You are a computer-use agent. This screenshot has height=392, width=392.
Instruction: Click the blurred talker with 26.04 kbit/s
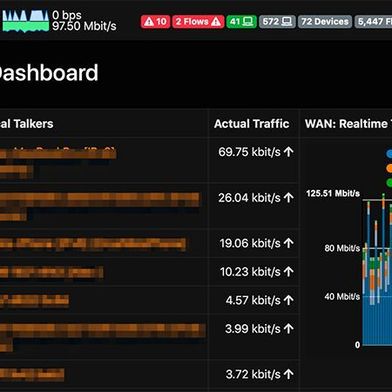tap(100, 207)
